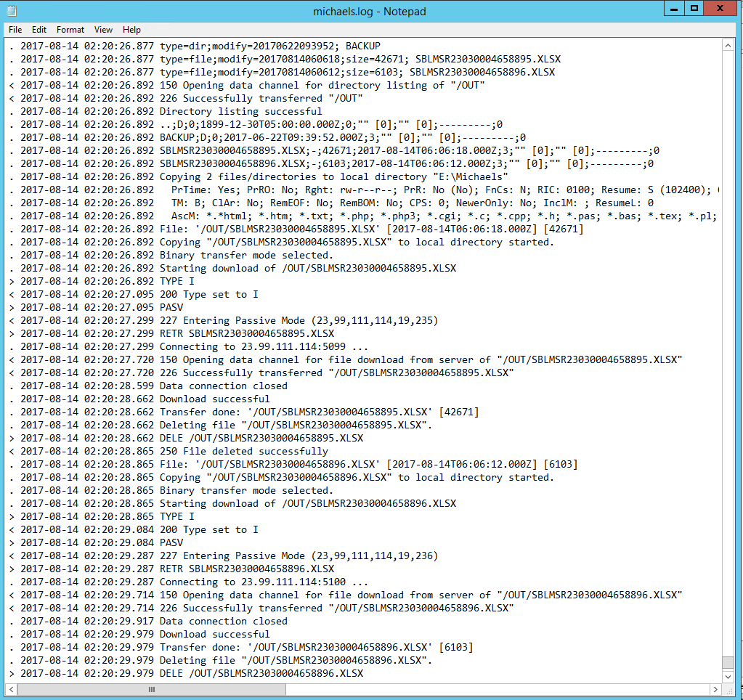
Task: Open the View menu
Action: 103,30
